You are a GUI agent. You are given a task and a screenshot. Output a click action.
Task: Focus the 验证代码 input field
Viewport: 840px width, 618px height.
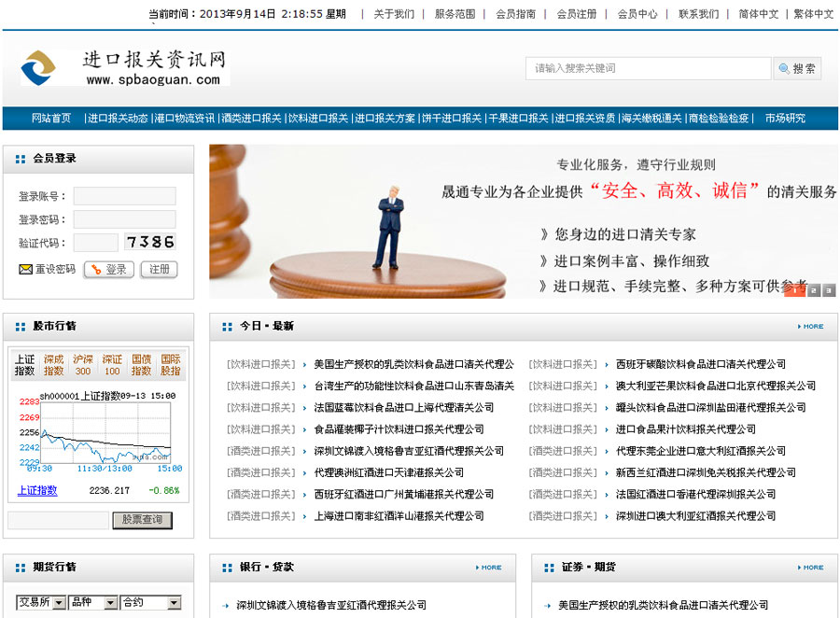pyautogui.click(x=95, y=243)
